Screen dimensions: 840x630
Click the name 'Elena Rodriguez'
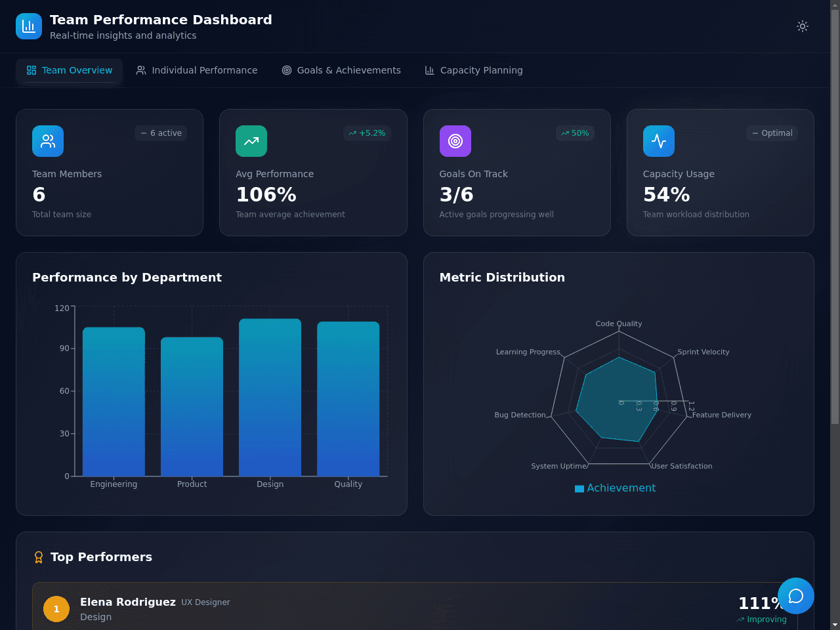128,602
